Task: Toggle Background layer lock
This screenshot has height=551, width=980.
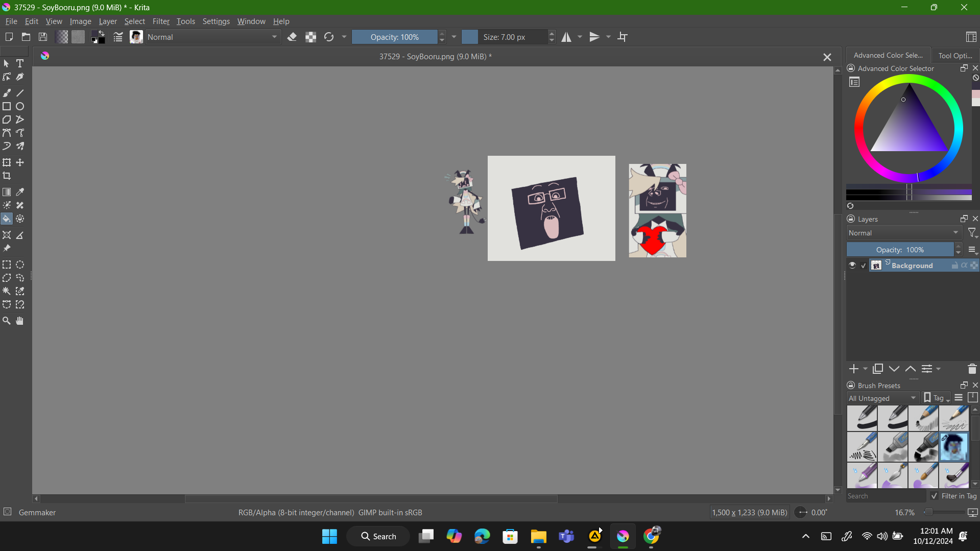Action: click(954, 266)
